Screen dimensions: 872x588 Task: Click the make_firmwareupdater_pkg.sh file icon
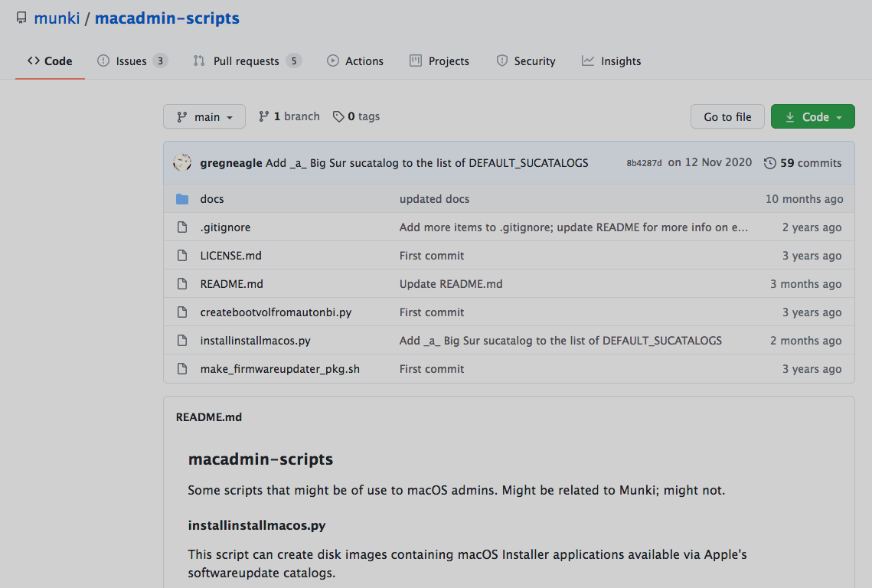pyautogui.click(x=182, y=369)
